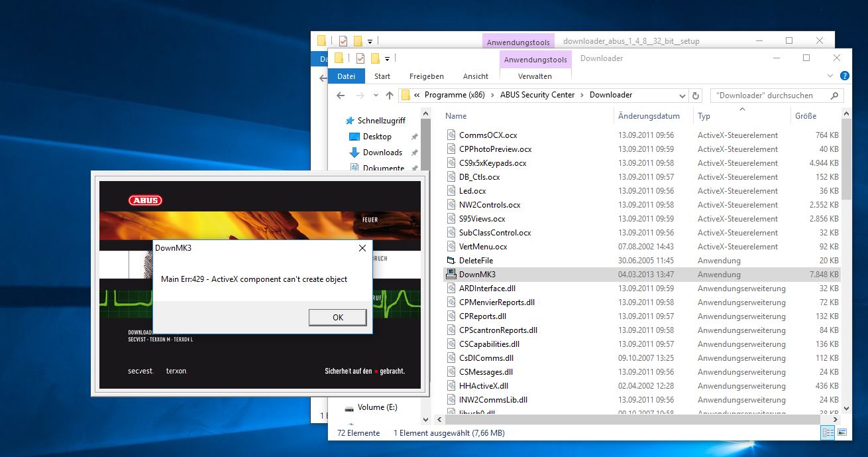
Task: Click the Properties icon in quick access toolbar
Action: (360, 58)
